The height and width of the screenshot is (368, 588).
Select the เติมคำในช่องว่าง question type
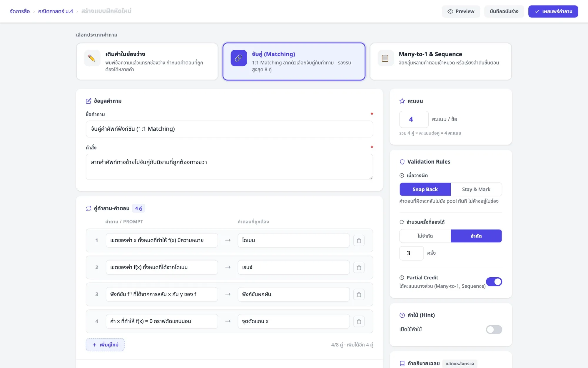(x=147, y=61)
